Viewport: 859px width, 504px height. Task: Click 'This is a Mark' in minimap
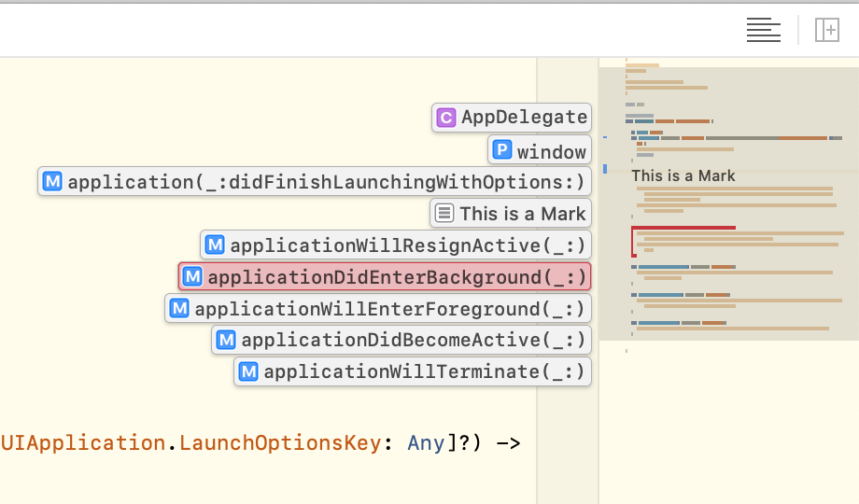(x=683, y=175)
